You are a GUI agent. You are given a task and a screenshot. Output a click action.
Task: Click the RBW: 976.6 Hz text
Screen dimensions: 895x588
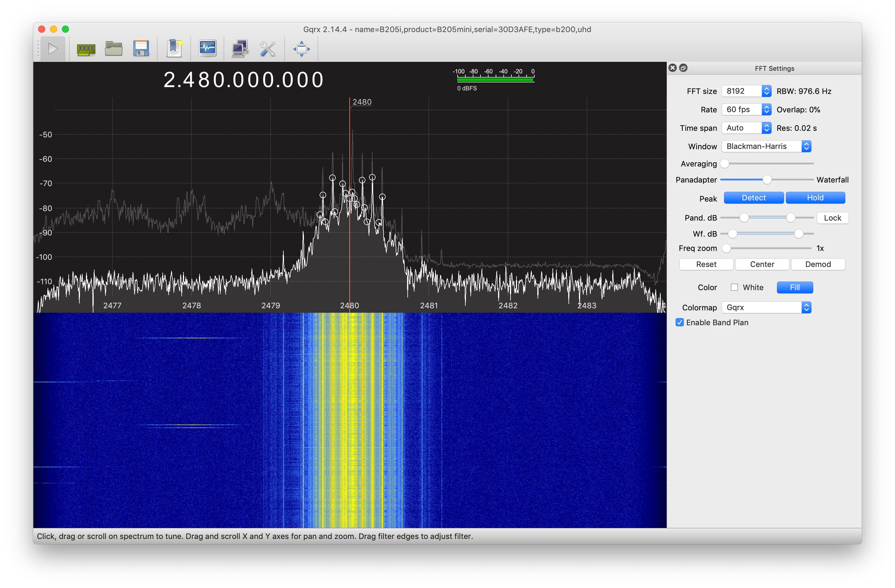click(x=804, y=91)
